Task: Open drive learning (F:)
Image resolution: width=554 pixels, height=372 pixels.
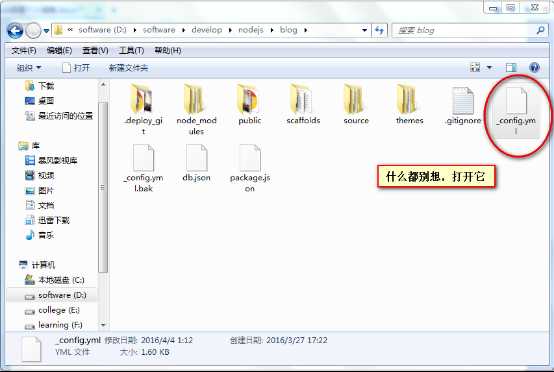Action: 53,325
